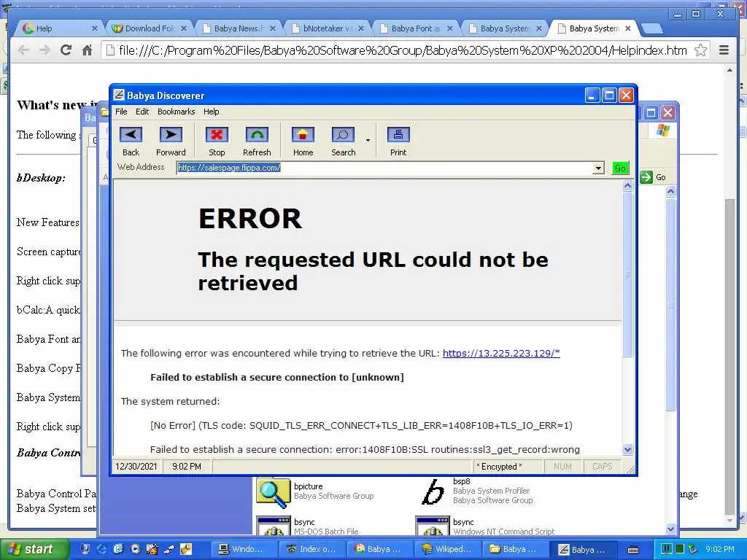Click the Print icon in Babya Discoverer
This screenshot has width=747, height=560.
coord(398,135)
